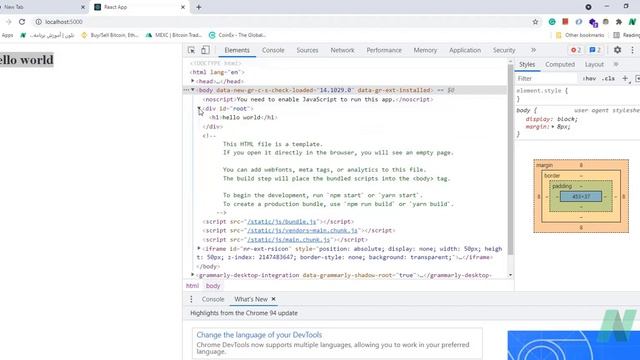This screenshot has width=640, height=360.
Task: Select the noscript element row
Action: point(318,100)
